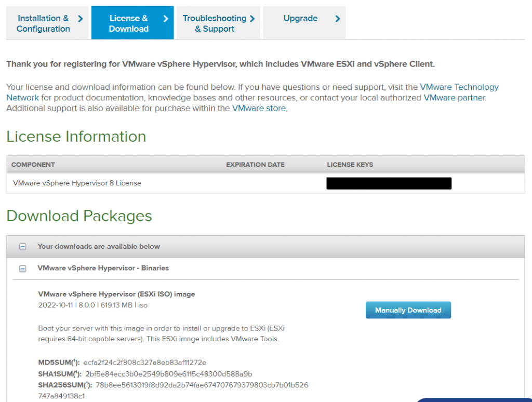Collapse the 'Your downloads are available below' section

coord(22,247)
